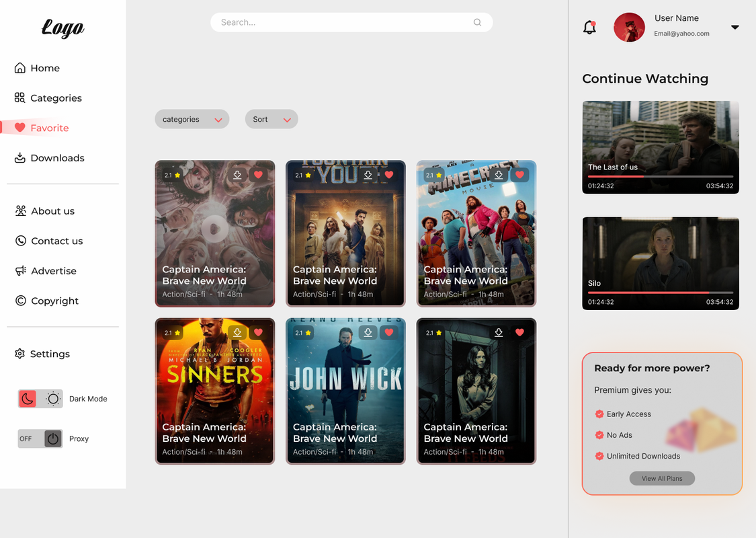Switch to light mode sun button
The height and width of the screenshot is (538, 756).
52,399
